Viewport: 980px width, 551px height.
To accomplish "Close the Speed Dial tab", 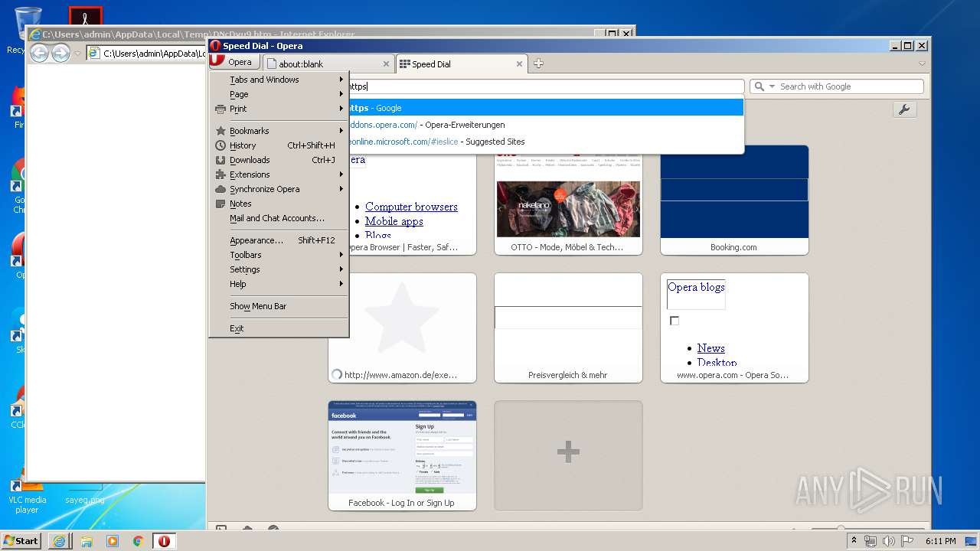I will 519,64.
